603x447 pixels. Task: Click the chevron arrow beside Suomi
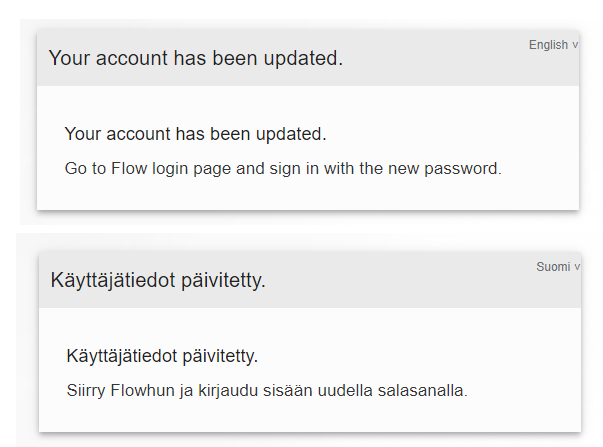click(575, 267)
